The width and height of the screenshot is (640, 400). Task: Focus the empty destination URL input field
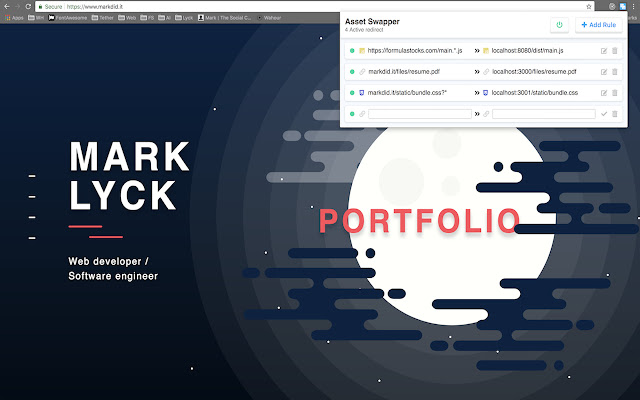point(544,114)
